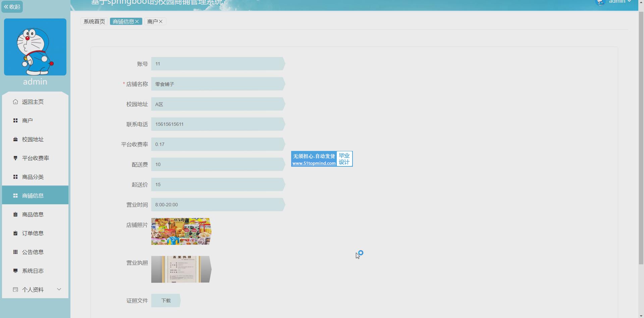Open 商品分类 in the sidebar

pyautogui.click(x=35, y=177)
